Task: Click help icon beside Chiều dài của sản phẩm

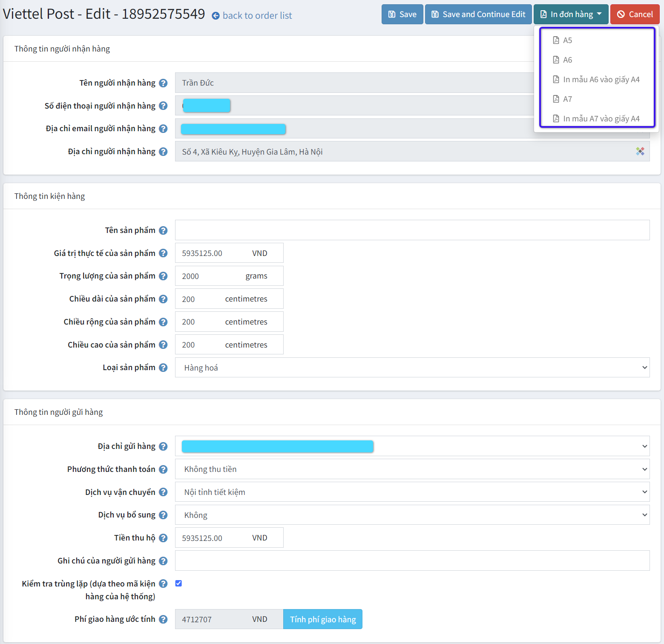Action: 163,299
